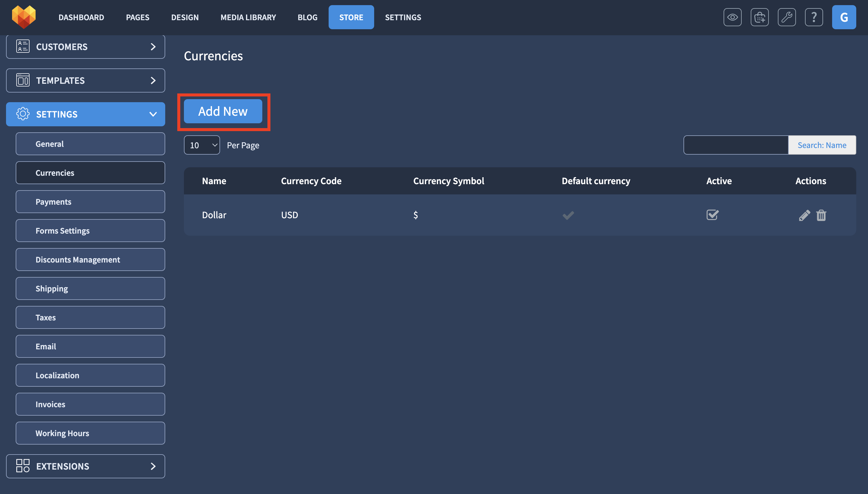This screenshot has width=868, height=494.
Task: Open Working Hours settings in sidebar
Action: [x=90, y=433]
